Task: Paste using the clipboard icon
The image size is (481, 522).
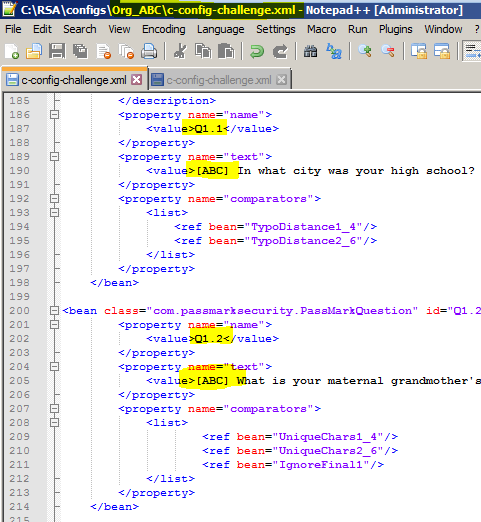Action: pyautogui.click(x=226, y=52)
